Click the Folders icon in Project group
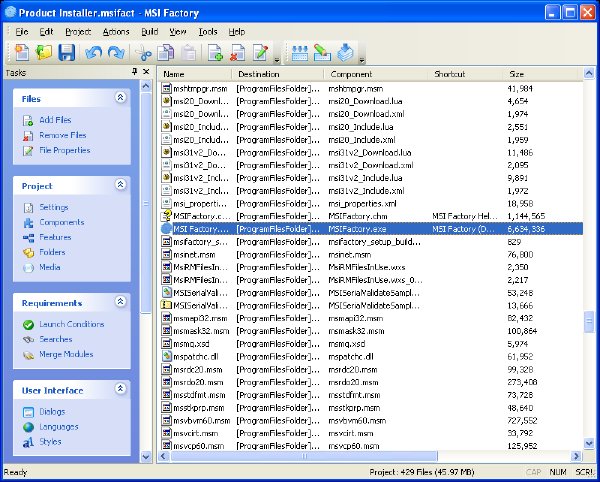The image size is (600, 482). tap(28, 252)
